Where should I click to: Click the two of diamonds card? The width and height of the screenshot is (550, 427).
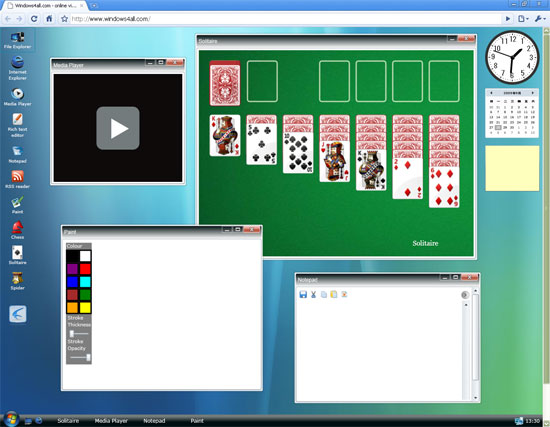408,179
